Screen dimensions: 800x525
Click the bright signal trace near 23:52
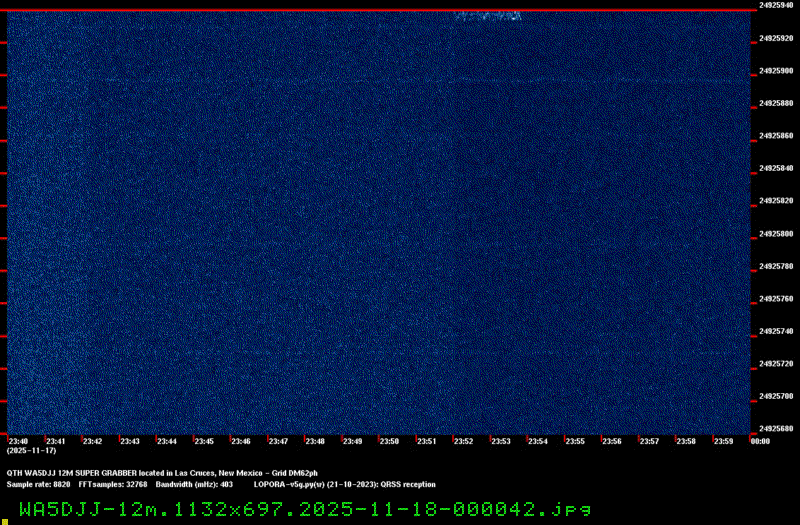tap(488, 16)
